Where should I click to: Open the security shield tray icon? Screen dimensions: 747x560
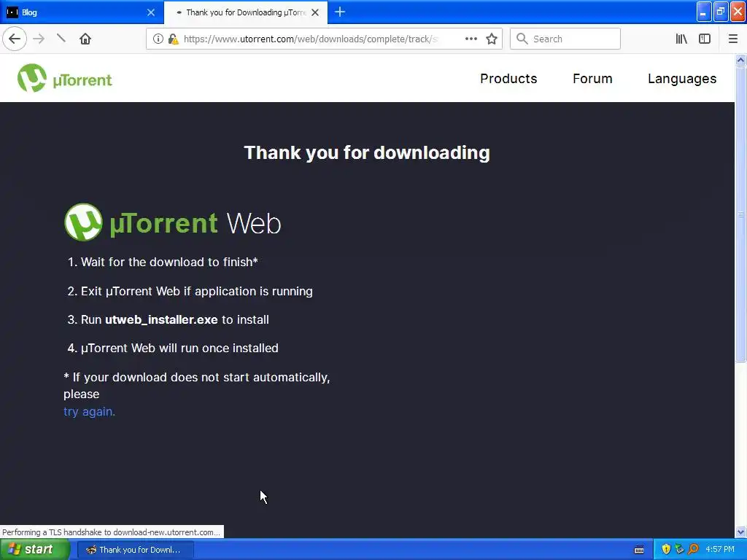coord(666,549)
